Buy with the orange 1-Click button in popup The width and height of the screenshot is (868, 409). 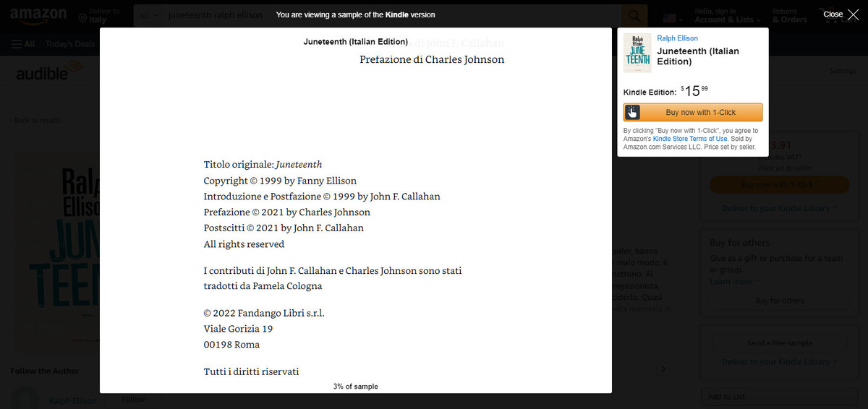[693, 112]
